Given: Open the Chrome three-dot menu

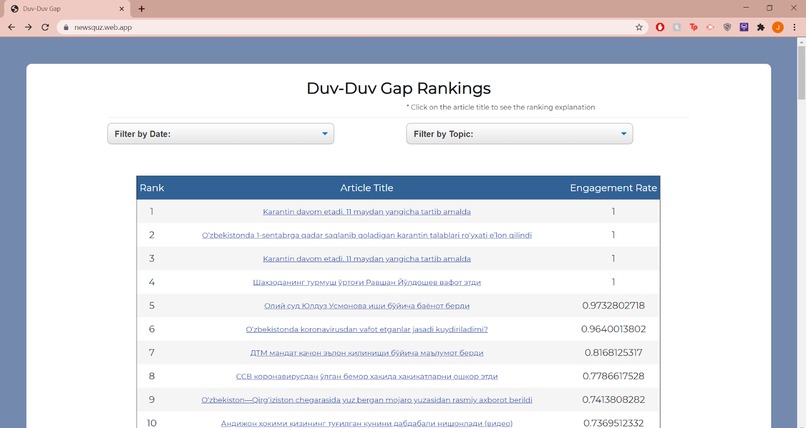Looking at the screenshot, I should tap(794, 27).
